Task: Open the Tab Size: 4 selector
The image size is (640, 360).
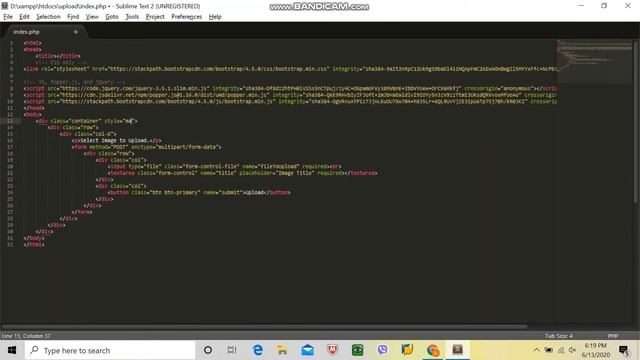Action: point(559,336)
